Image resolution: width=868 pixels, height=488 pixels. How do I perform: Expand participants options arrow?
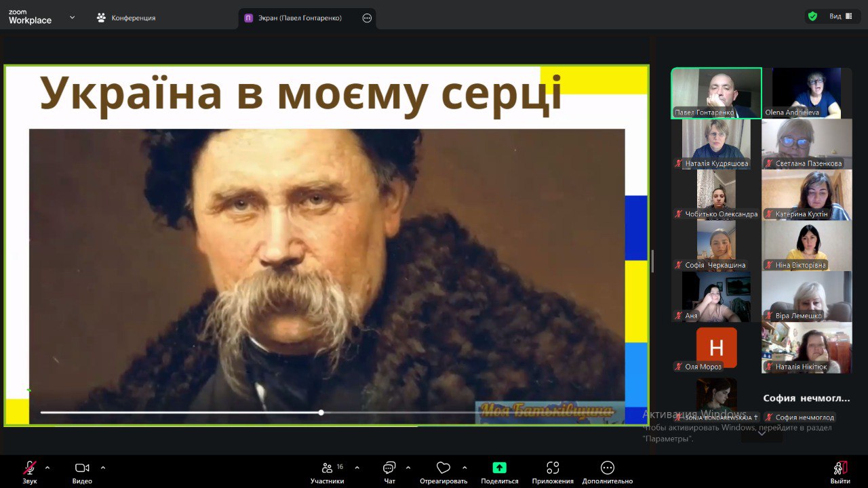click(x=357, y=468)
